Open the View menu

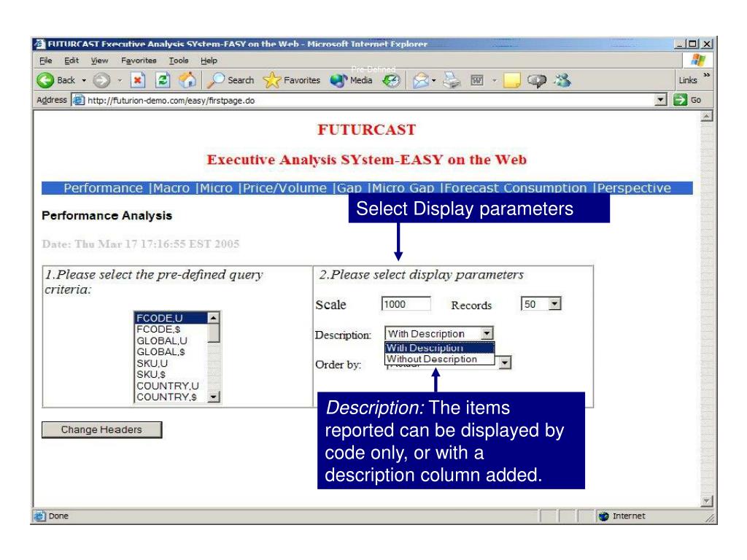[99, 61]
